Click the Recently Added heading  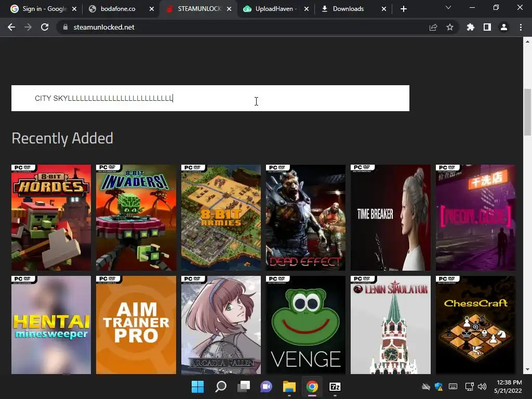pos(62,138)
